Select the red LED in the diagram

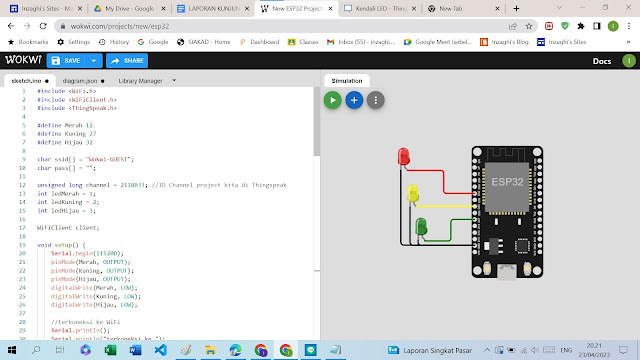[403, 156]
